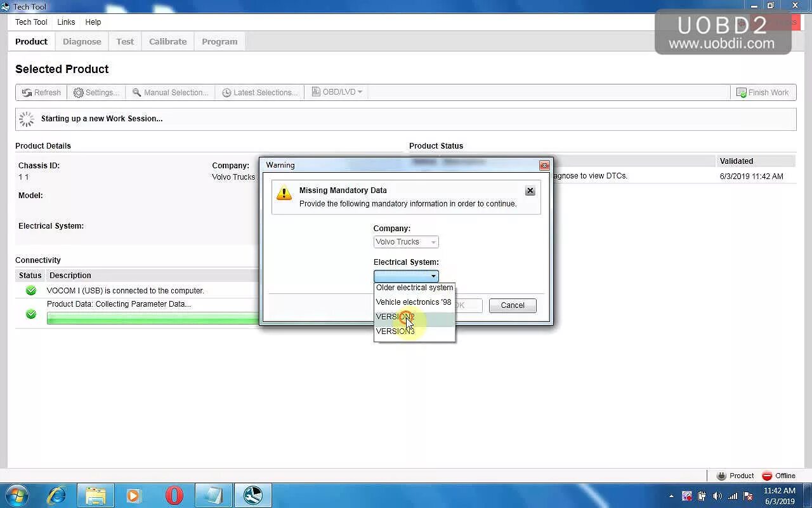This screenshot has width=812, height=508.
Task: Click the volume tray icon
Action: tap(717, 496)
